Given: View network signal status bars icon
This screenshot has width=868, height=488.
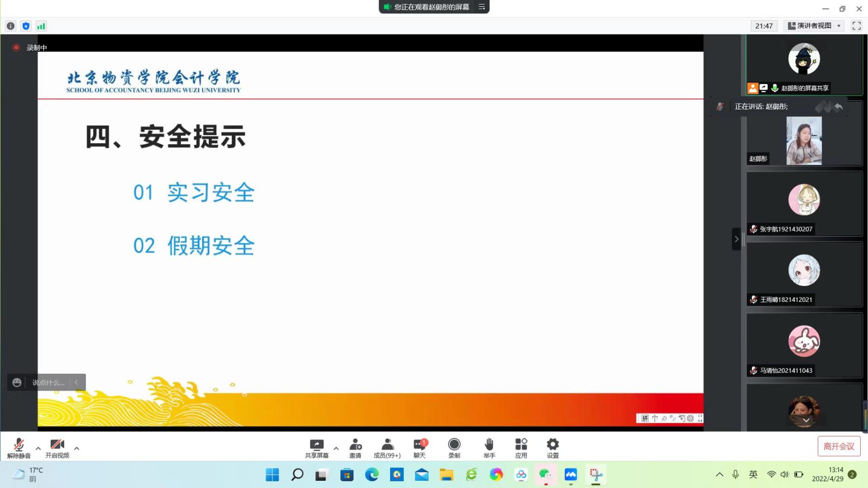Looking at the screenshot, I should coord(41,26).
